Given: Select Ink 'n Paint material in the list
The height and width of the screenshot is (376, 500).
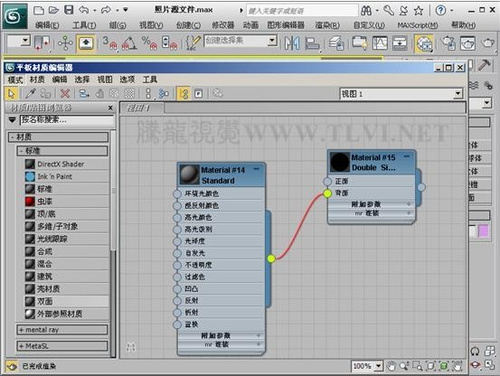Looking at the screenshot, I should (x=67, y=176).
